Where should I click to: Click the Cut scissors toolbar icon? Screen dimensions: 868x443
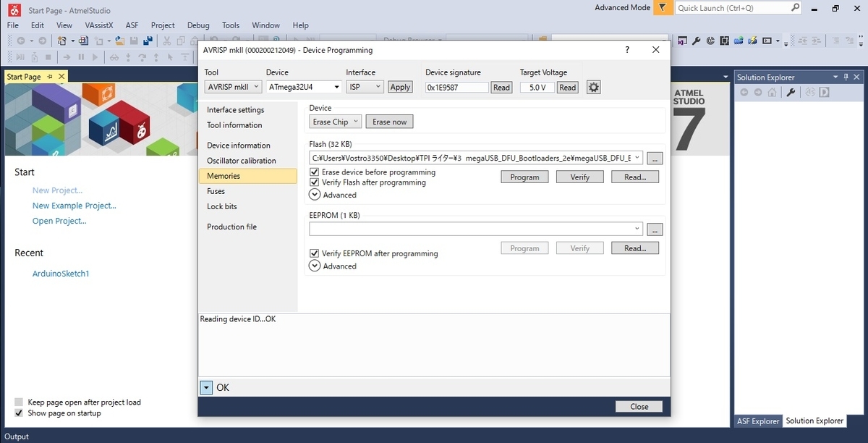166,41
